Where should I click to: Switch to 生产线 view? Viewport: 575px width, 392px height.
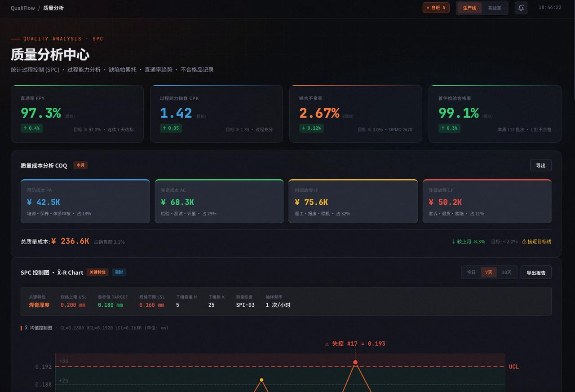click(469, 8)
